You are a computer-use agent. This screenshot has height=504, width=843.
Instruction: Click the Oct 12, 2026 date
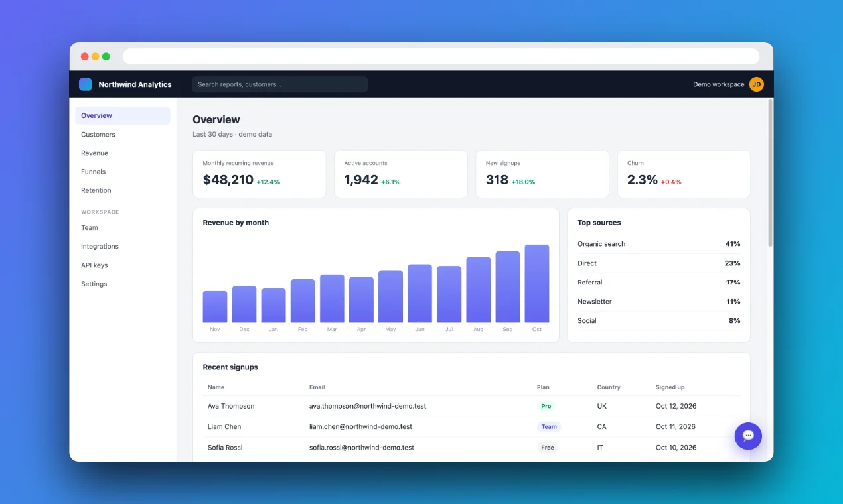[676, 406]
